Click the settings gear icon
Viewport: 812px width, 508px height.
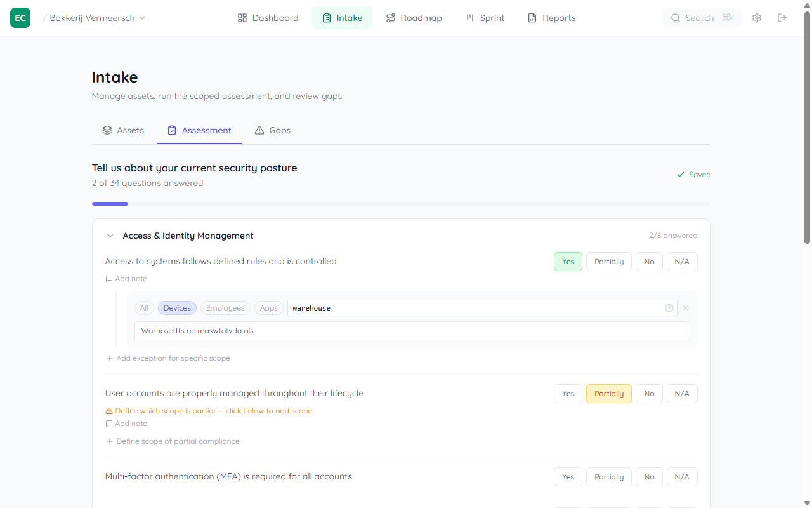757,18
